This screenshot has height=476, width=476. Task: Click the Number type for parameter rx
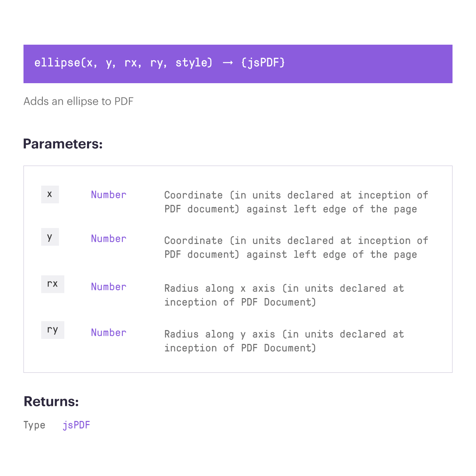click(109, 287)
